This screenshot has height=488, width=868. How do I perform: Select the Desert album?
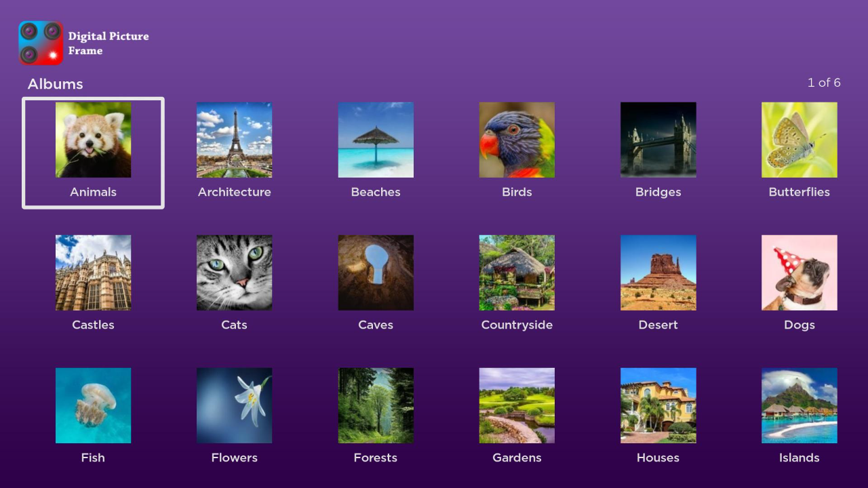coord(658,272)
